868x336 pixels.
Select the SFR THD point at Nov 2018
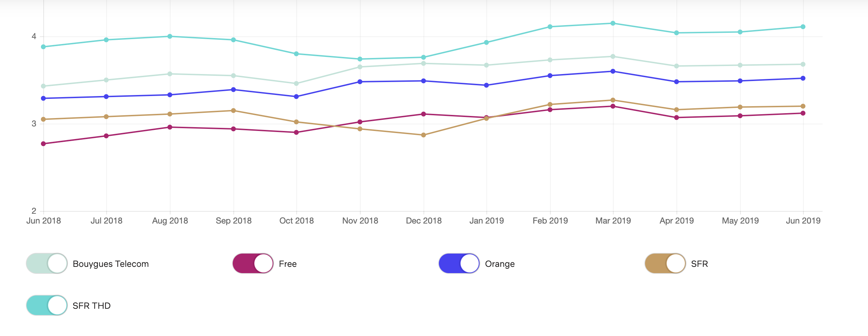pos(360,59)
